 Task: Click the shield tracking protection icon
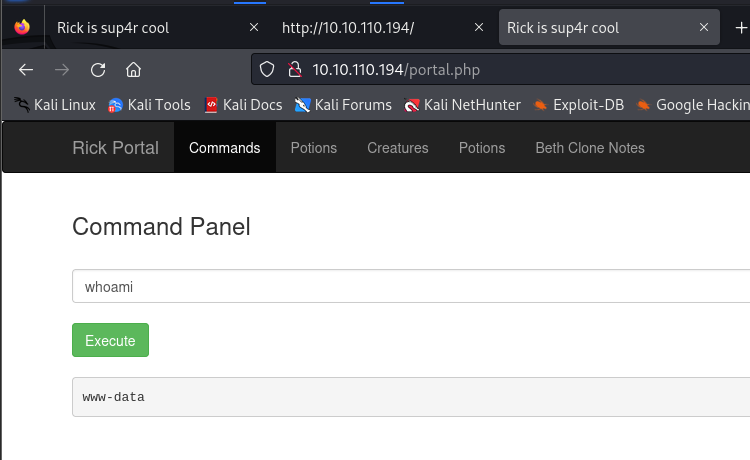point(267,69)
